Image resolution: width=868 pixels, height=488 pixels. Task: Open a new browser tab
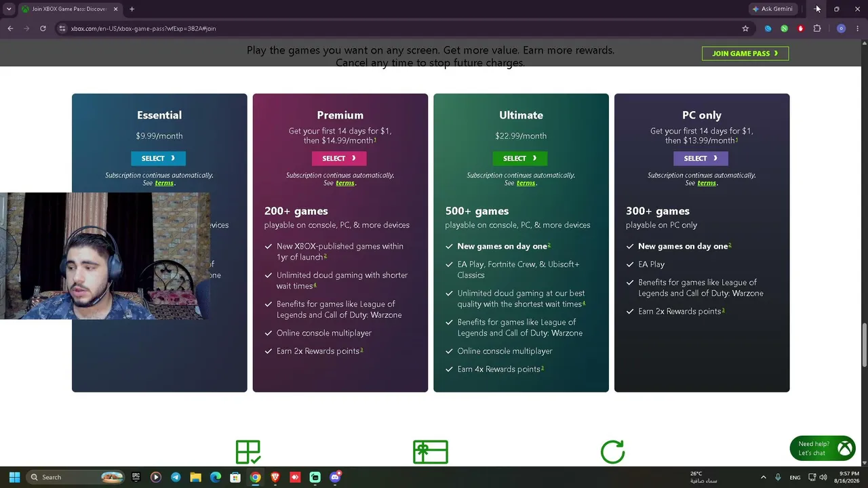click(x=132, y=9)
